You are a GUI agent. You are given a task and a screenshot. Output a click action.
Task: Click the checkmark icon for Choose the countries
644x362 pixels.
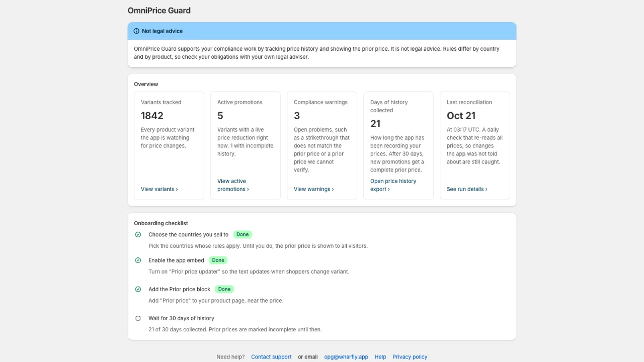[138, 234]
